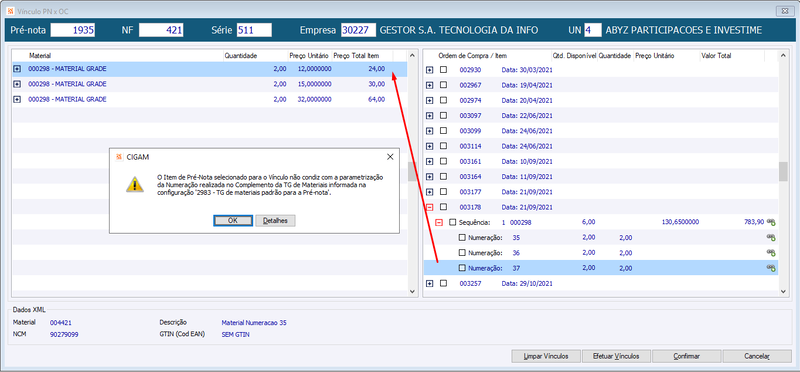Click scroll-down arrow of left materials grid

(x=412, y=291)
